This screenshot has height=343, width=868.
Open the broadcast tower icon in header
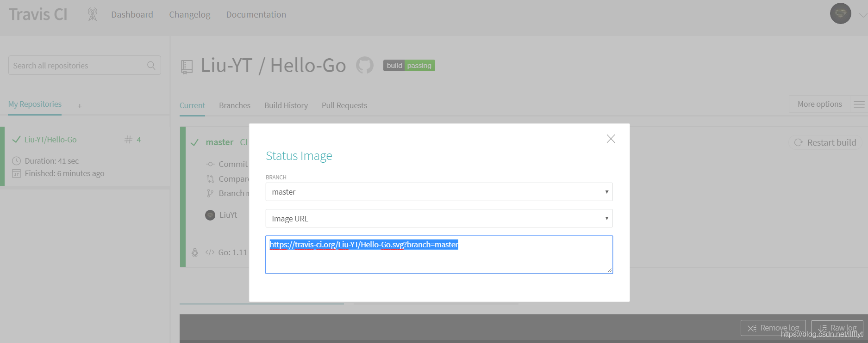click(x=93, y=14)
